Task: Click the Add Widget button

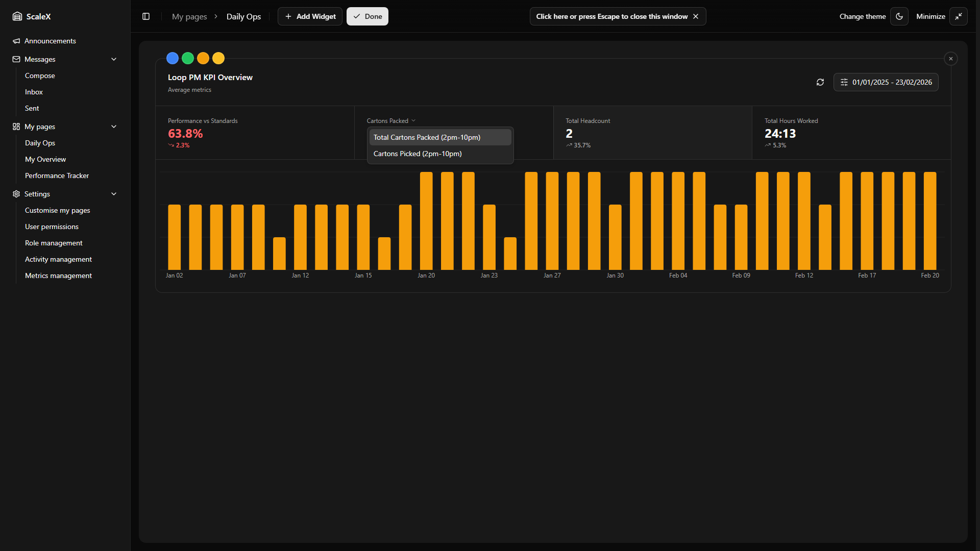Action: pos(310,16)
